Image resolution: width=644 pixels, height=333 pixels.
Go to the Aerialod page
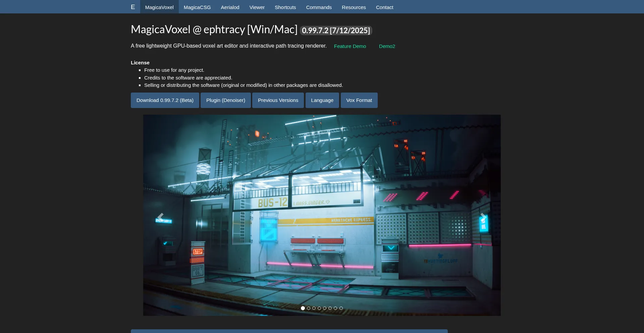(x=230, y=7)
